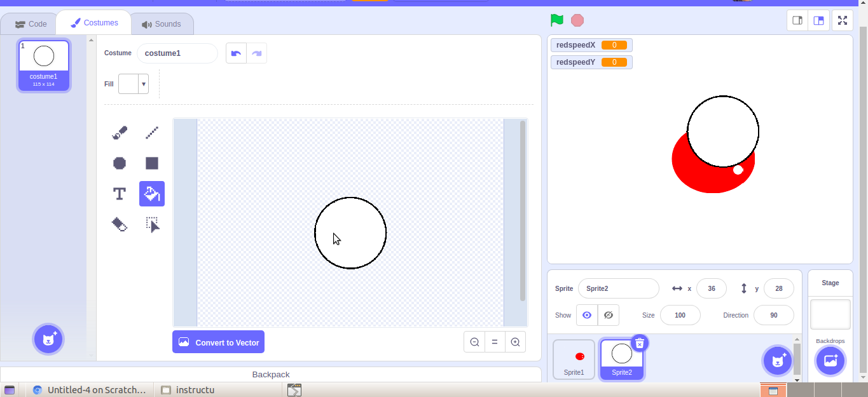This screenshot has width=868, height=397.
Task: Open the Sounds tab
Action: point(162,24)
